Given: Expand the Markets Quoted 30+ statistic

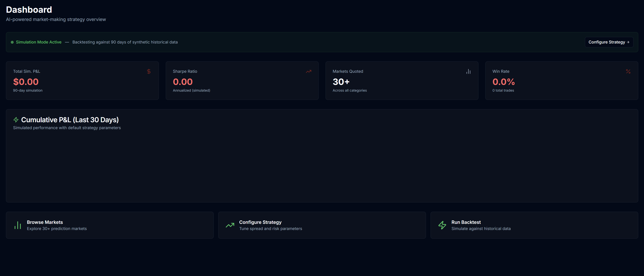Looking at the screenshot, I should tap(341, 82).
